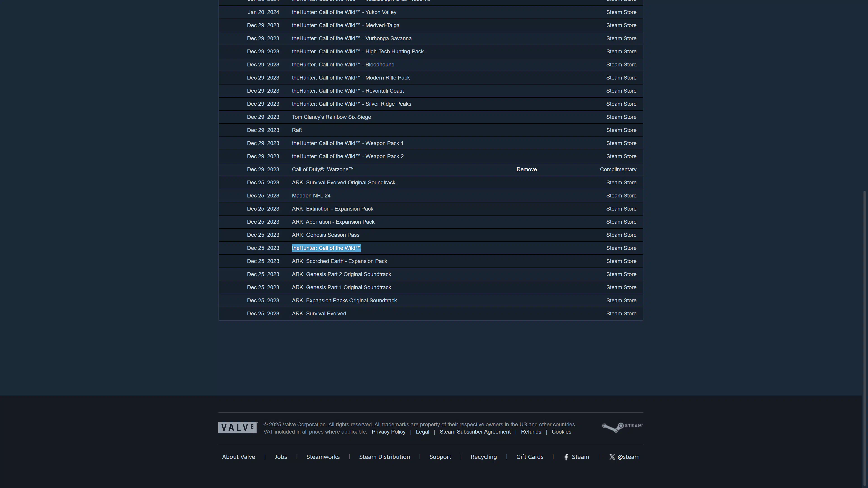
Task: Click Call of Duty®: Warzone™ name
Action: (323, 169)
